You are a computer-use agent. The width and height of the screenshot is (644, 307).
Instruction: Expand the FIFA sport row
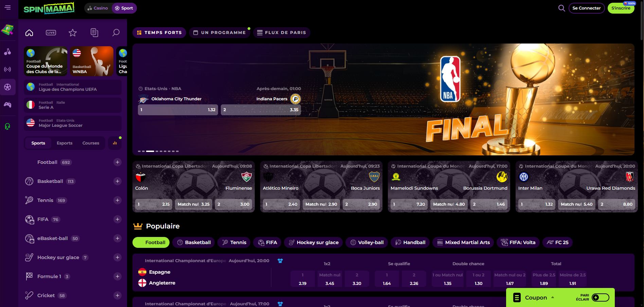117,219
